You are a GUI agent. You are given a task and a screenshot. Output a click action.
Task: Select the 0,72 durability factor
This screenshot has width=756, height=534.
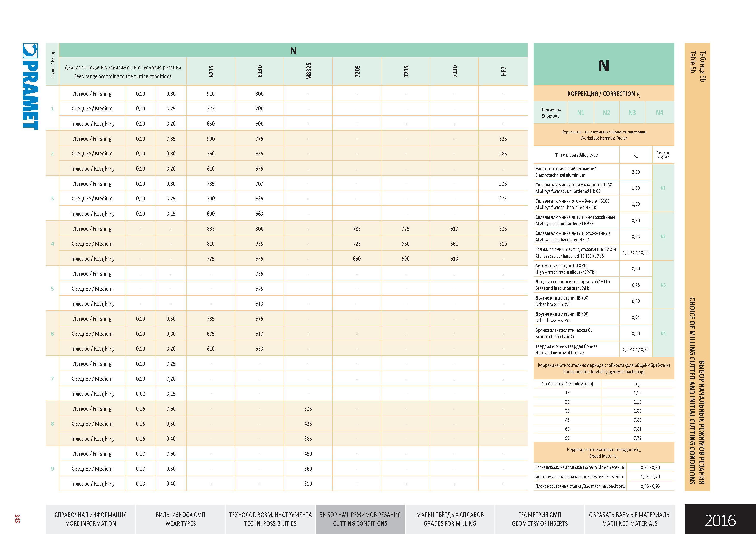coord(637,438)
